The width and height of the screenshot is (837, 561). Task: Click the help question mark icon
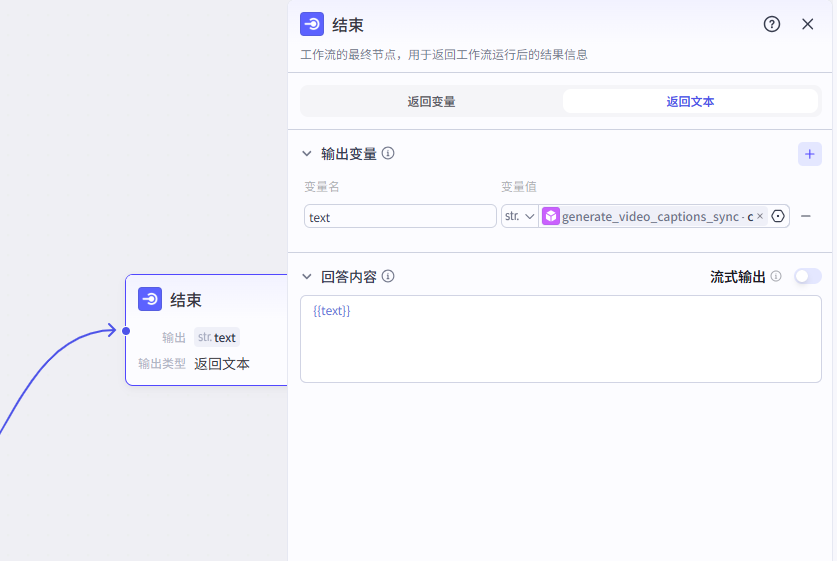(x=772, y=25)
